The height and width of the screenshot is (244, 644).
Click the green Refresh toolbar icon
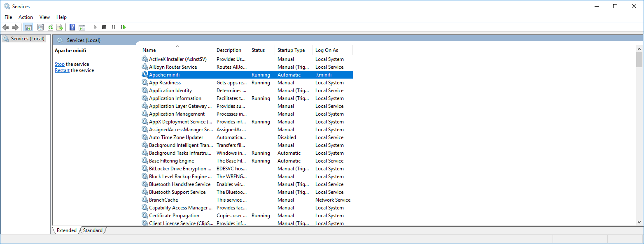[50, 27]
